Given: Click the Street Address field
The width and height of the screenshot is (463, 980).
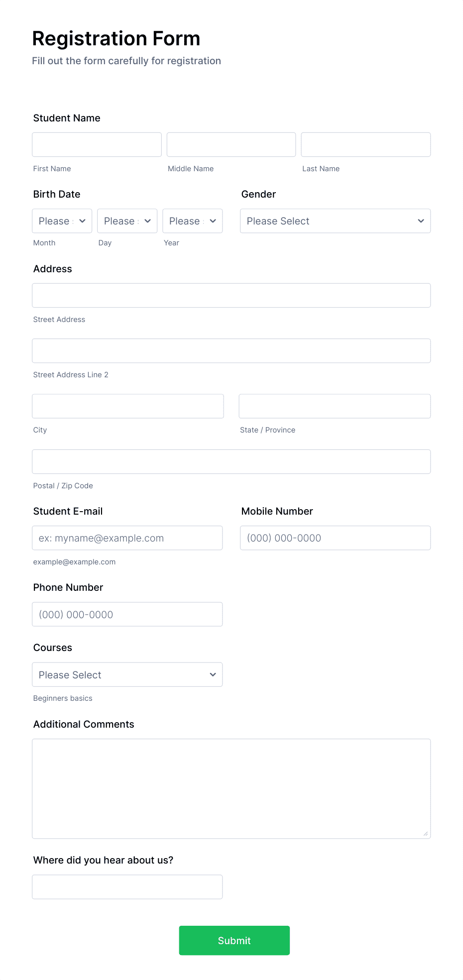Looking at the screenshot, I should [x=231, y=295].
